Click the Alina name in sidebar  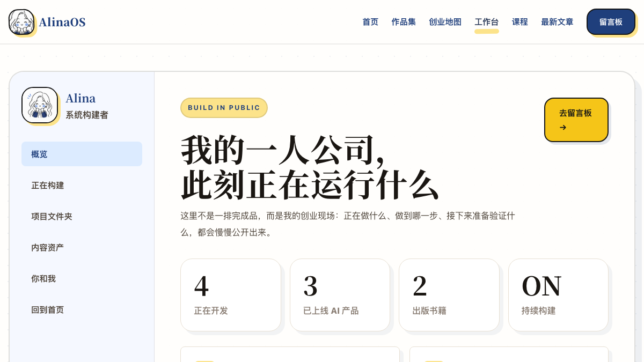80,99
